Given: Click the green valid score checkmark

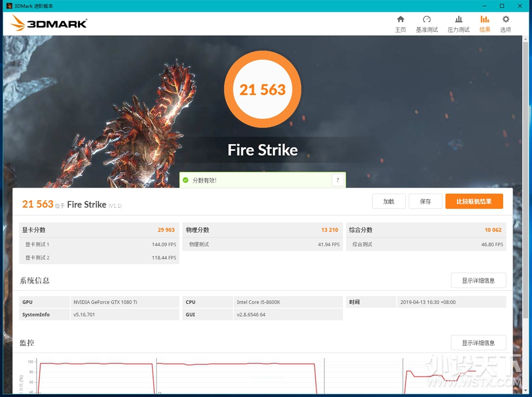Looking at the screenshot, I should (x=186, y=180).
